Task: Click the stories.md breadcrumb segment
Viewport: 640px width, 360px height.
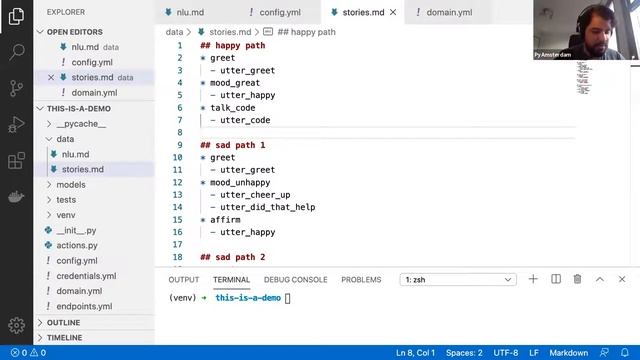Action: [230, 32]
